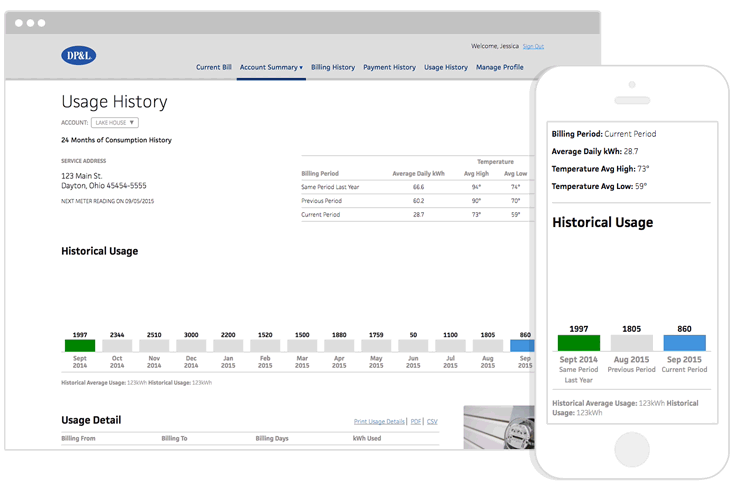Expand the Lake House account selector
The image size is (740, 489).
click(115, 123)
